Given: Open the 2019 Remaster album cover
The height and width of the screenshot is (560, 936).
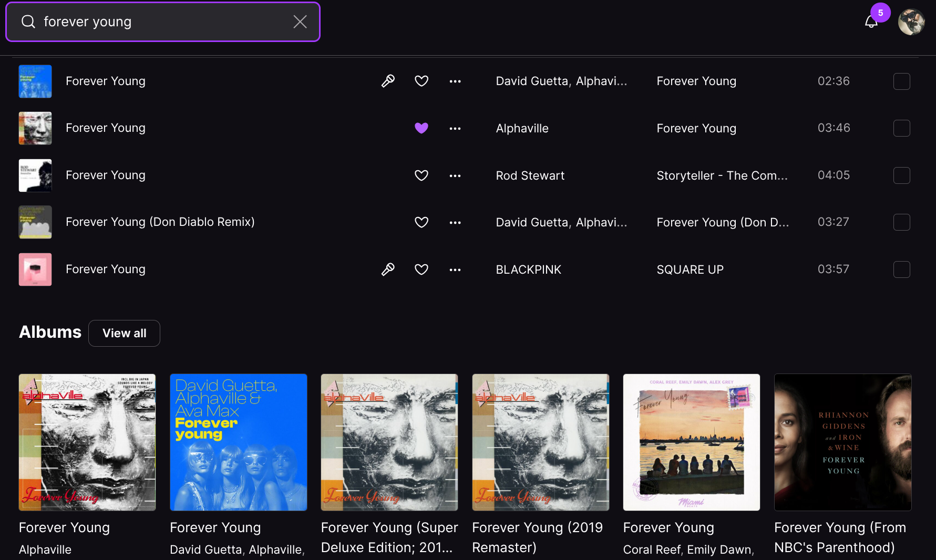Looking at the screenshot, I should [x=541, y=442].
